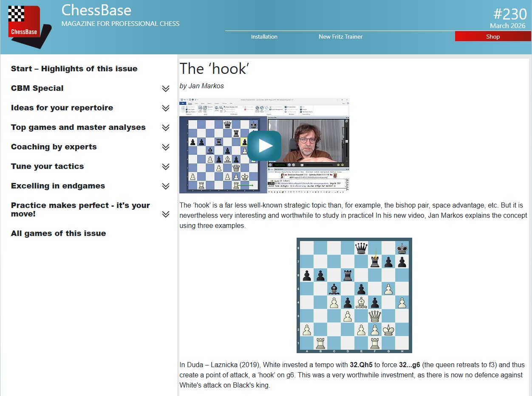The height and width of the screenshot is (396, 532).
Task: Click the black king on diagram square h8
Action: (402, 248)
